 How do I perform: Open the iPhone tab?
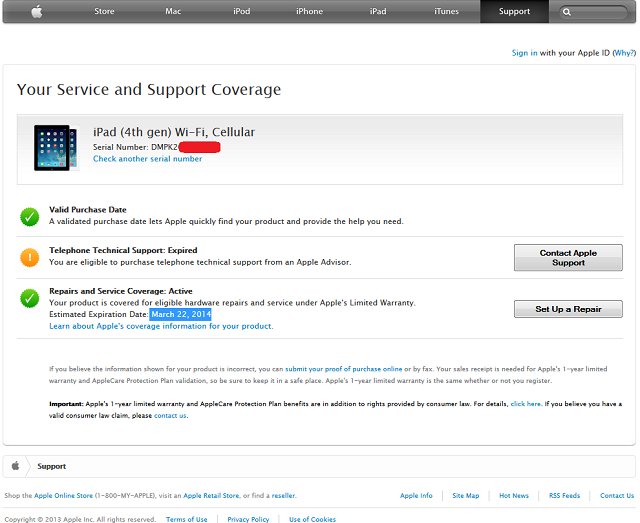point(309,11)
